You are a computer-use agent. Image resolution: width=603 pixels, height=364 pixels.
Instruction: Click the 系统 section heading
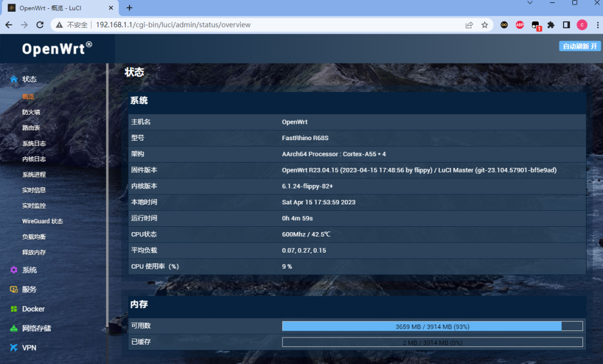pyautogui.click(x=139, y=101)
